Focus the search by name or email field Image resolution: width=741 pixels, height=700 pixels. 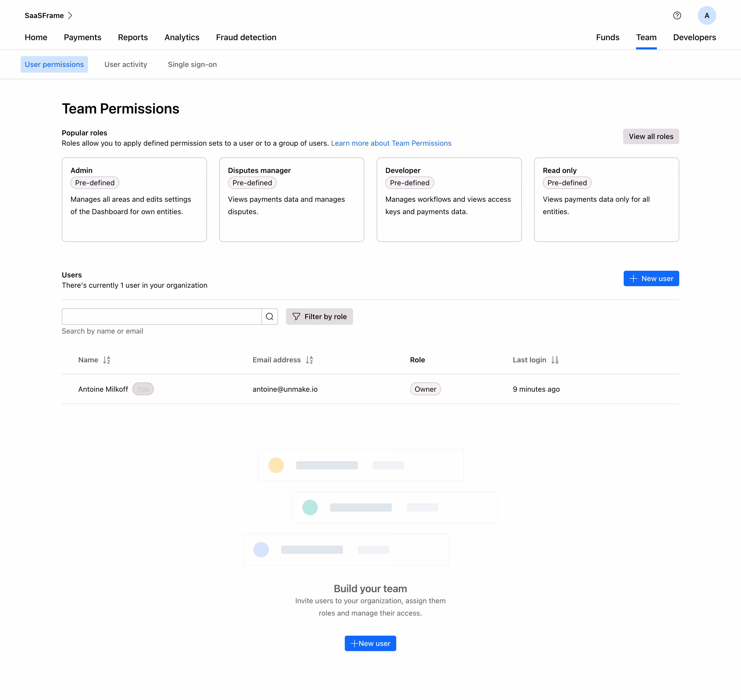[162, 317]
